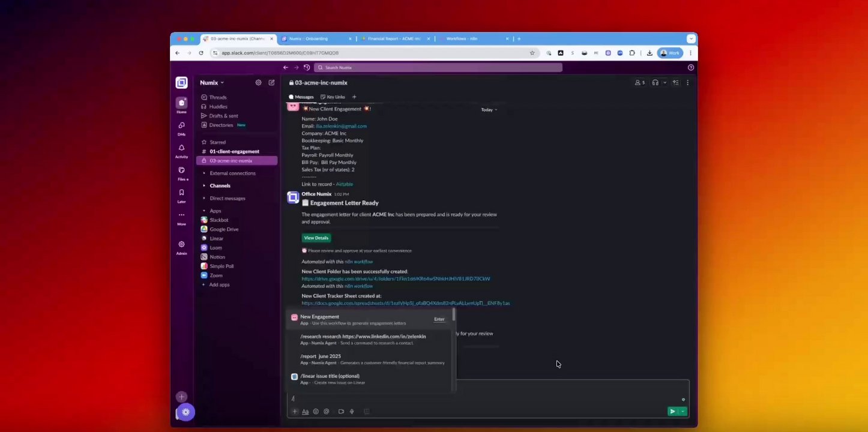This screenshot has height=432, width=868.
Task: Bookmark this page with the star icon
Action: [532, 53]
